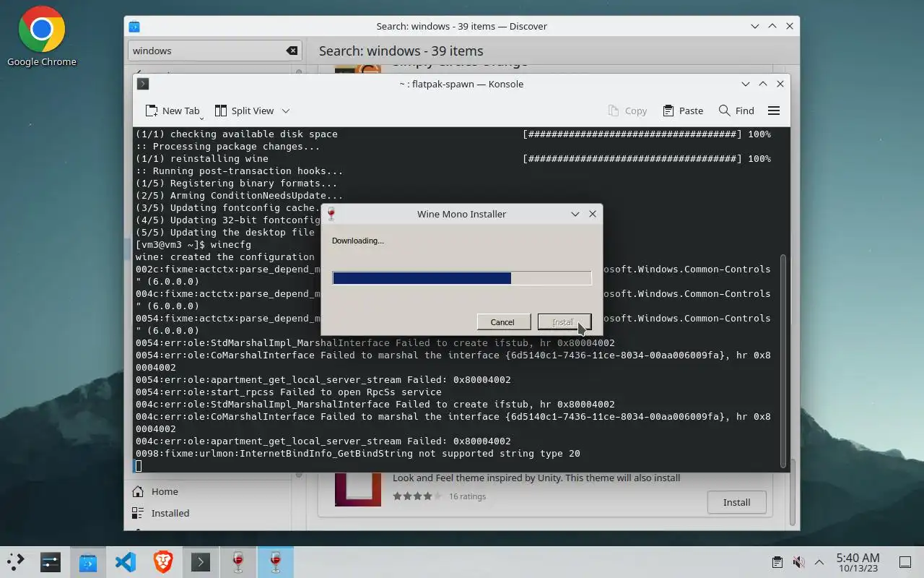This screenshot has width=924, height=578.
Task: Click the Wine glass icon in installer title
Action: (x=331, y=214)
